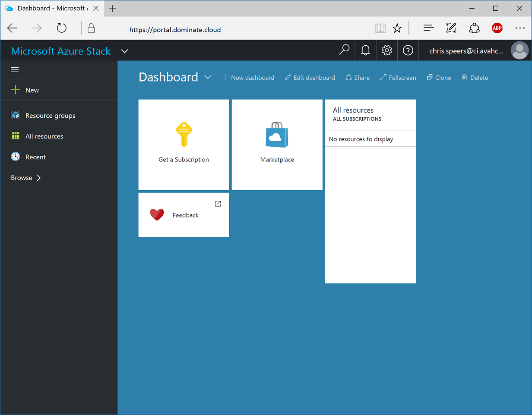Image resolution: width=532 pixels, height=415 pixels.
Task: Click the 'ALL SUBSCRIPTIONS' subtitle
Action: [x=357, y=119]
